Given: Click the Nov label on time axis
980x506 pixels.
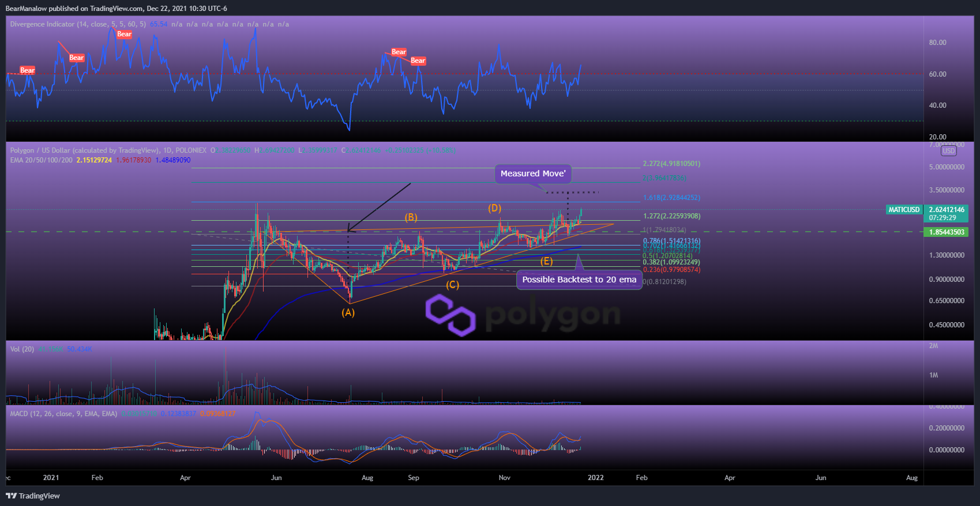Looking at the screenshot, I should tap(505, 478).
